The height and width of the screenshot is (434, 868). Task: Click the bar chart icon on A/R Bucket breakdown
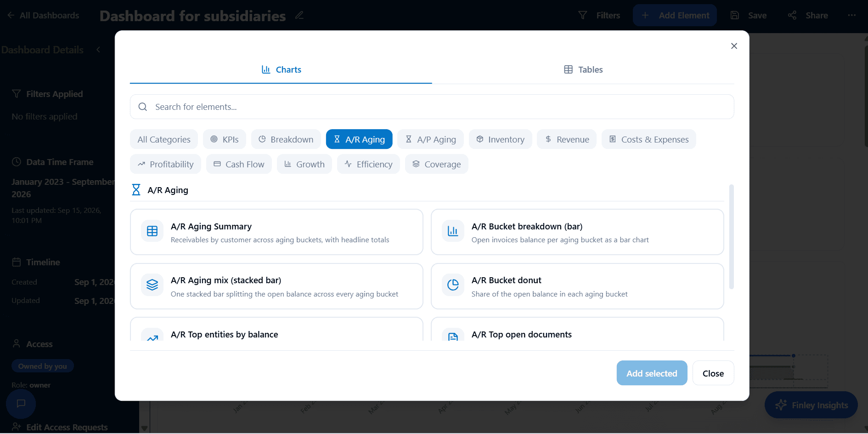(453, 231)
